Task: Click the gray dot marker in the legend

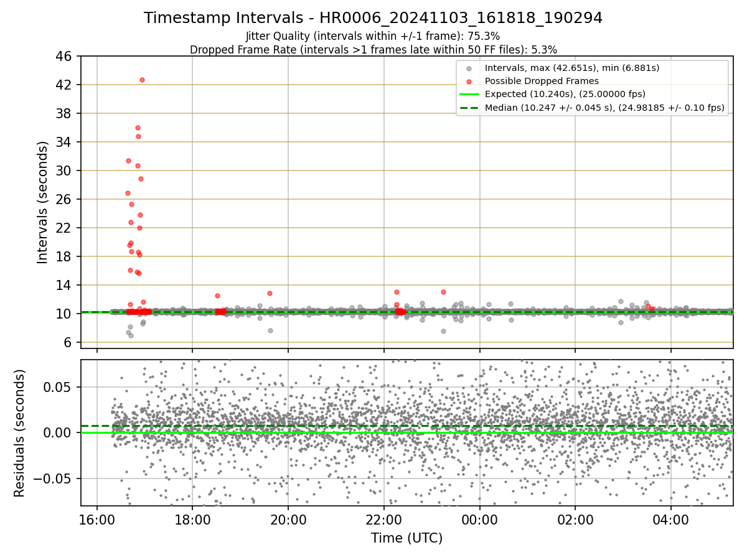Action: [469, 68]
